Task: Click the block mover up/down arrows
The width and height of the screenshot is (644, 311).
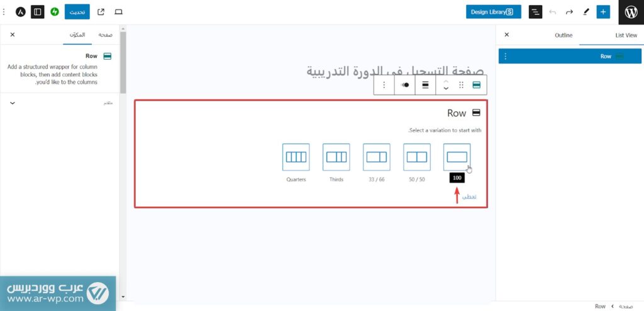Action: (446, 85)
